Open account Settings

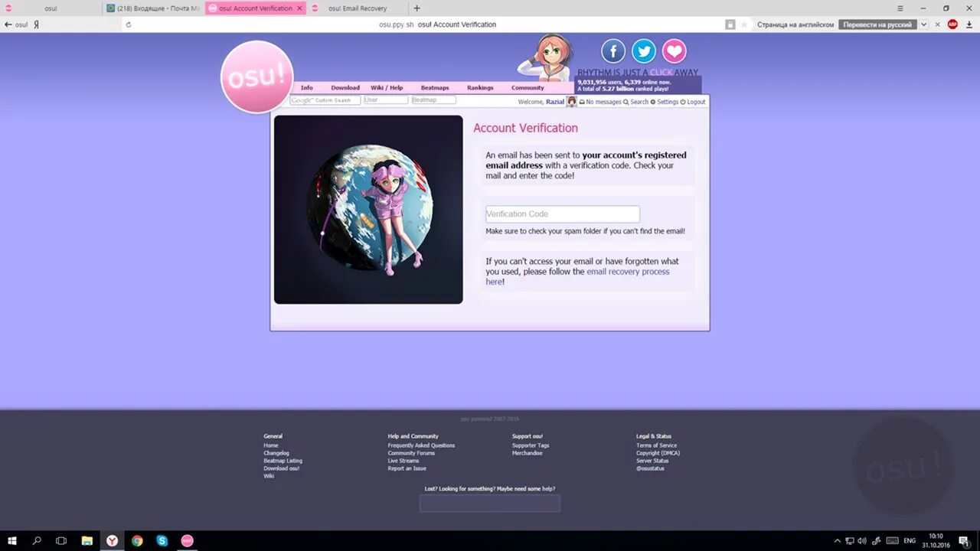664,102
